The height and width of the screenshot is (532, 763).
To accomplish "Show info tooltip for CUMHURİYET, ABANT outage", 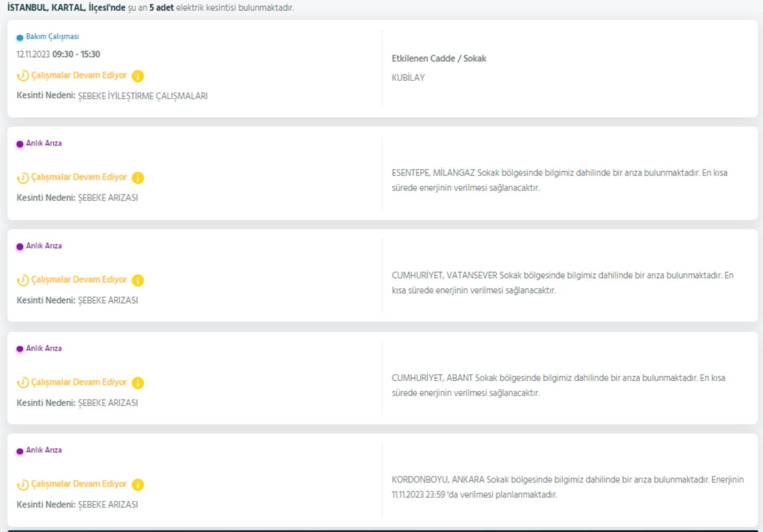I will pyautogui.click(x=138, y=382).
